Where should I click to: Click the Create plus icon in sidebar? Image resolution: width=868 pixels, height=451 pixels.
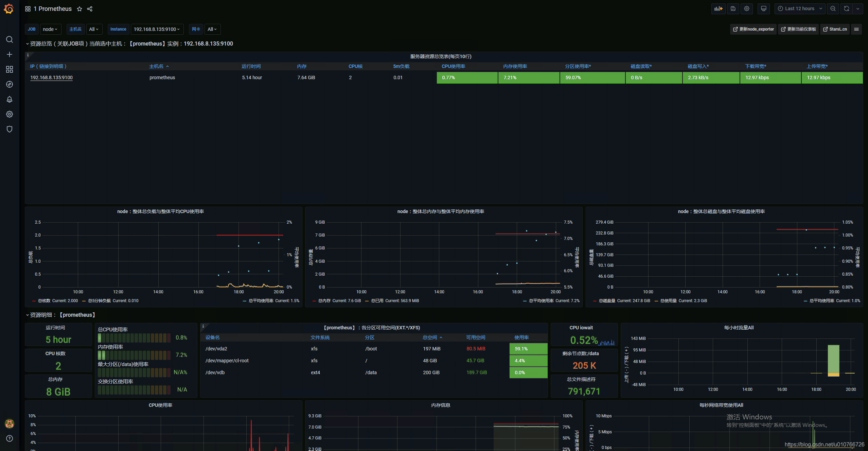[x=10, y=54]
